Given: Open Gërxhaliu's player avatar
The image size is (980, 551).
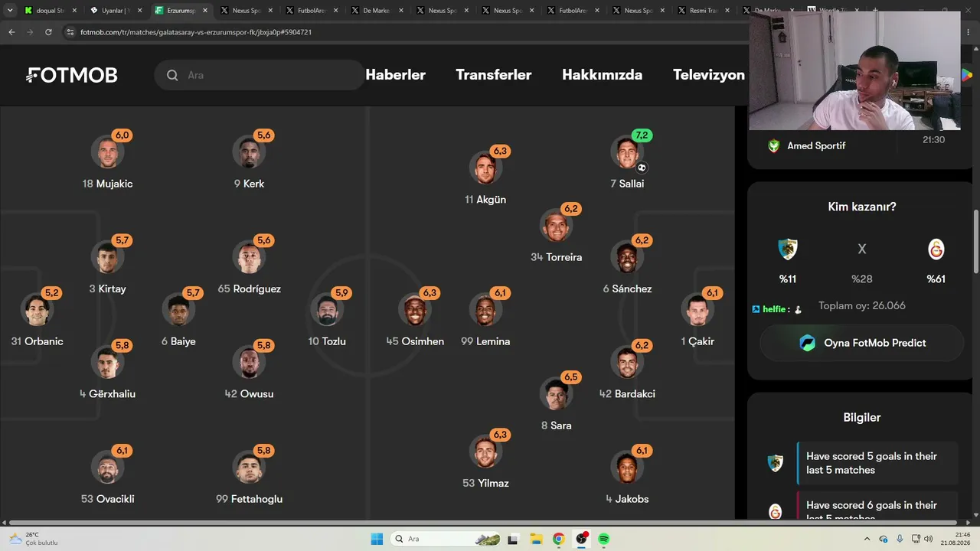Looking at the screenshot, I should (x=107, y=362).
